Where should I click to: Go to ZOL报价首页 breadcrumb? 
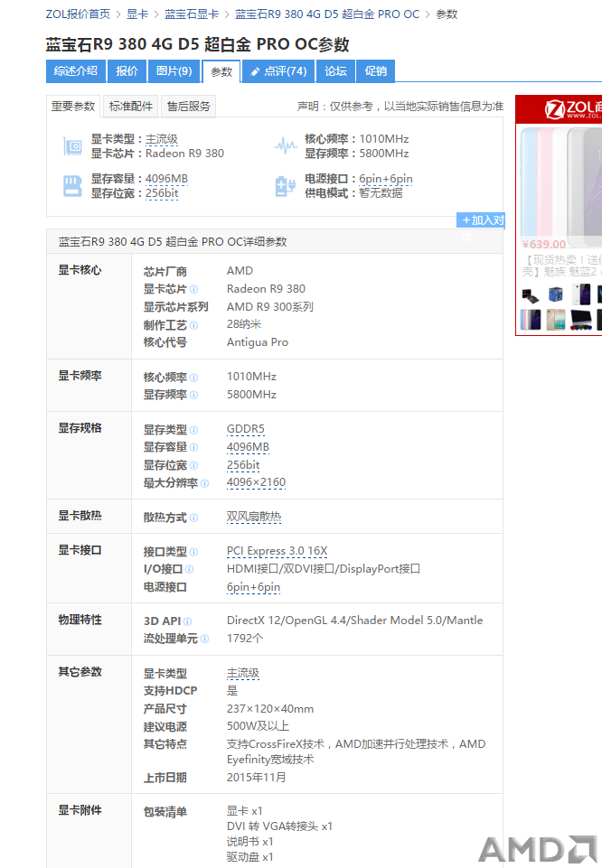(78, 14)
